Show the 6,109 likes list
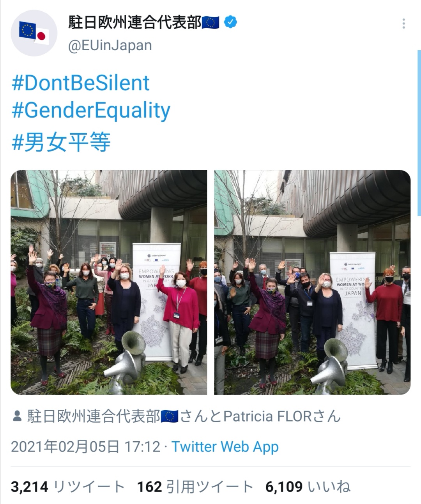The height and width of the screenshot is (504, 421). pyautogui.click(x=308, y=487)
